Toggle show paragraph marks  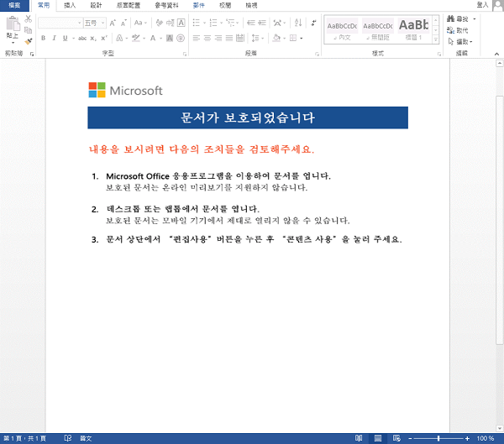tap(313, 23)
